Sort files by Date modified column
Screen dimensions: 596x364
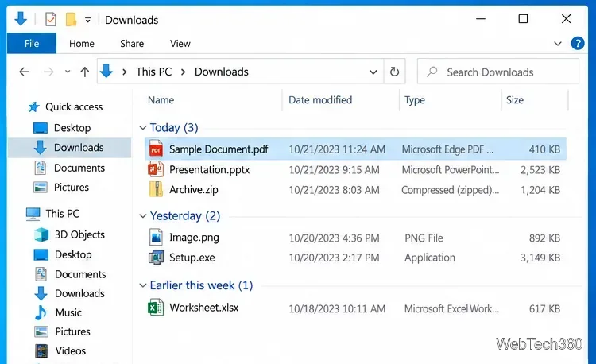pos(320,100)
